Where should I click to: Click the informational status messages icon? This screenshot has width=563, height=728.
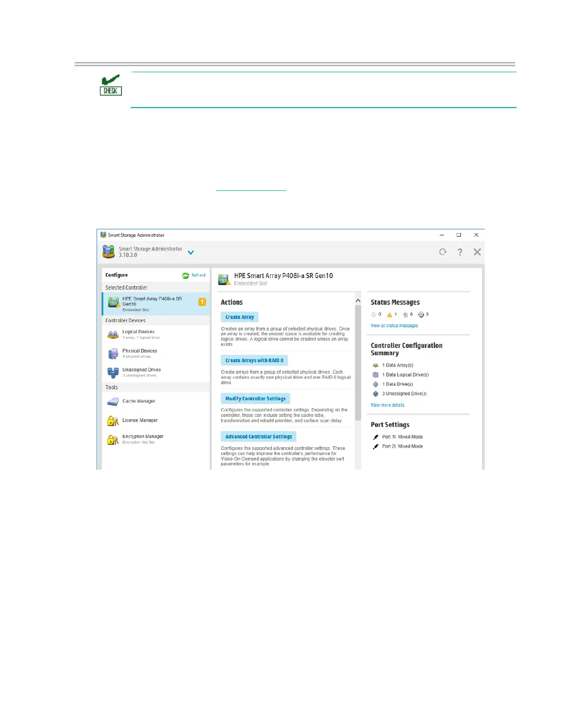coord(405,315)
